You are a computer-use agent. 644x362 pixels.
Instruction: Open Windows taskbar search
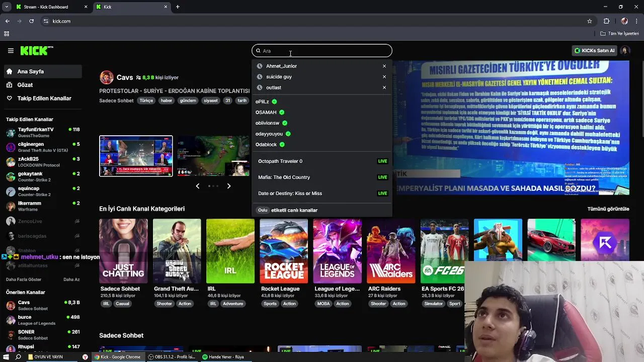click(x=18, y=357)
